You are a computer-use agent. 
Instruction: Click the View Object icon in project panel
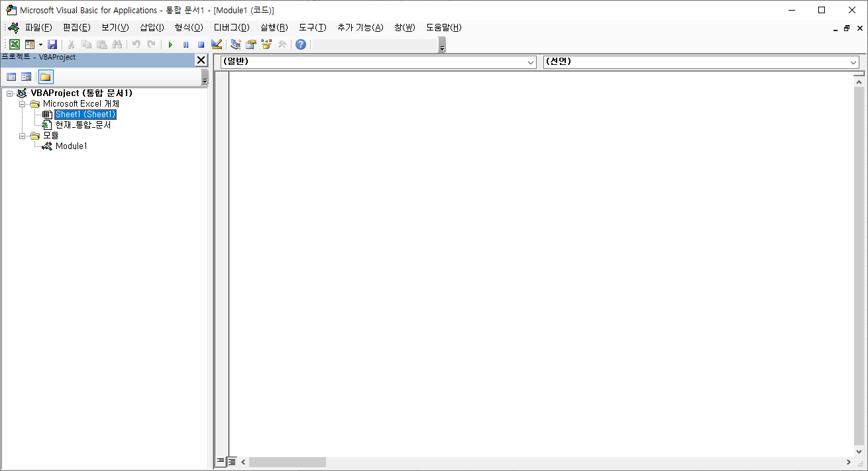coord(26,77)
